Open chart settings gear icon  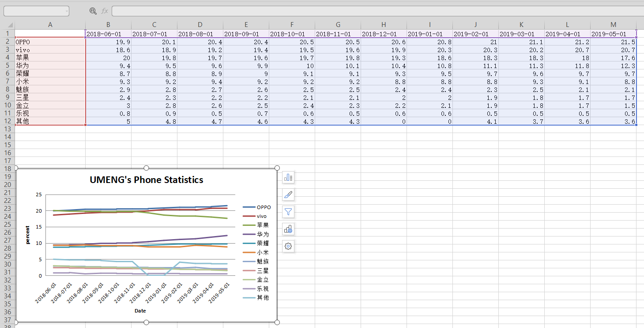click(x=289, y=246)
